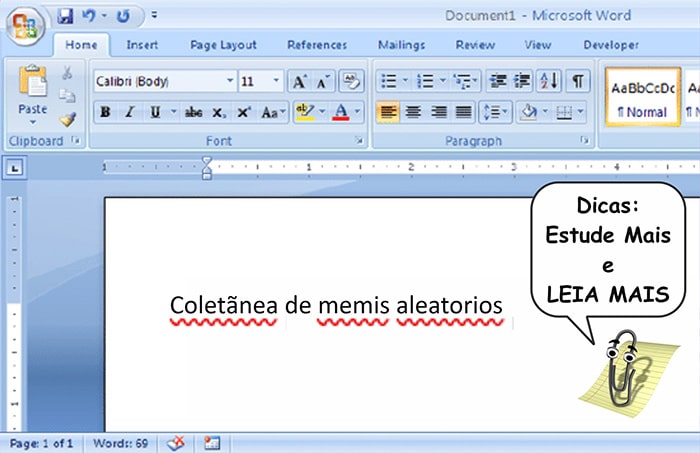Open the Page Layout tab
The image size is (700, 453).
pos(223,45)
